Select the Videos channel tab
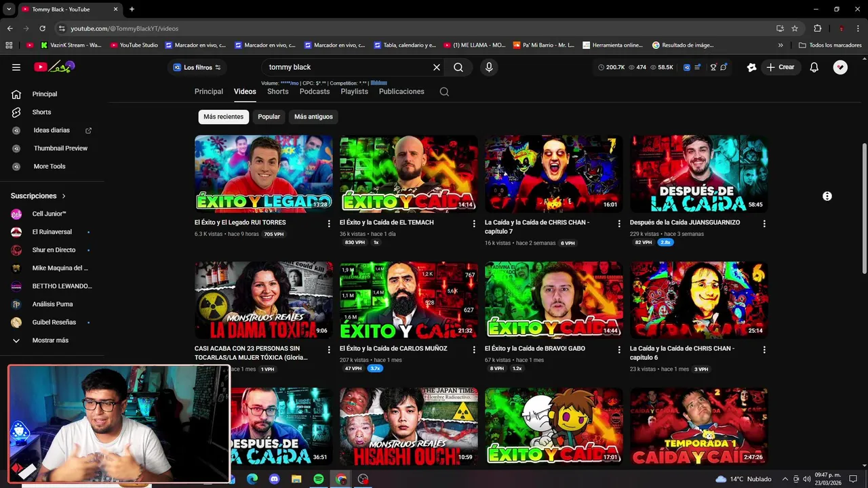Viewport: 868px width, 488px height. coord(245,91)
